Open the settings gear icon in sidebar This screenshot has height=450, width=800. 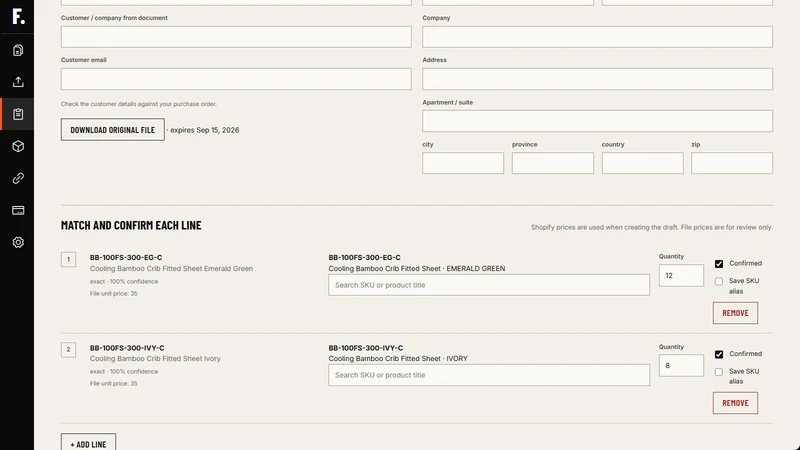point(18,242)
